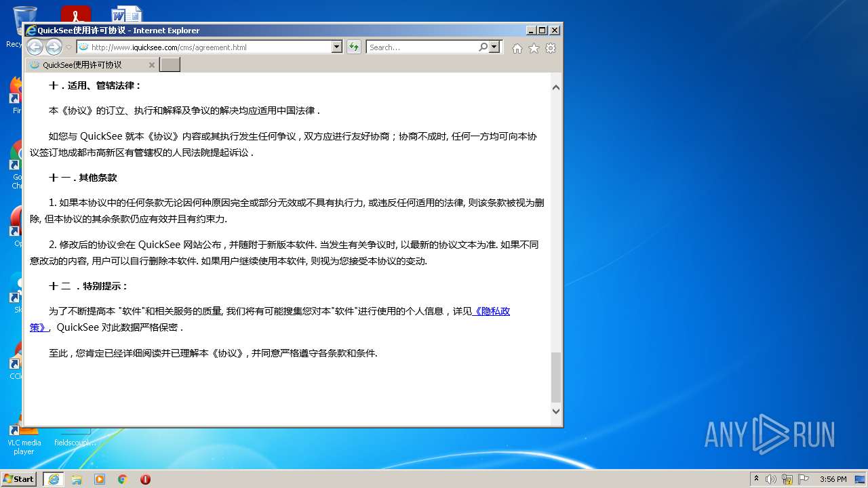This screenshot has width=868, height=488.
Task: Click the heading 十一．其他条款
Action: [x=83, y=178]
